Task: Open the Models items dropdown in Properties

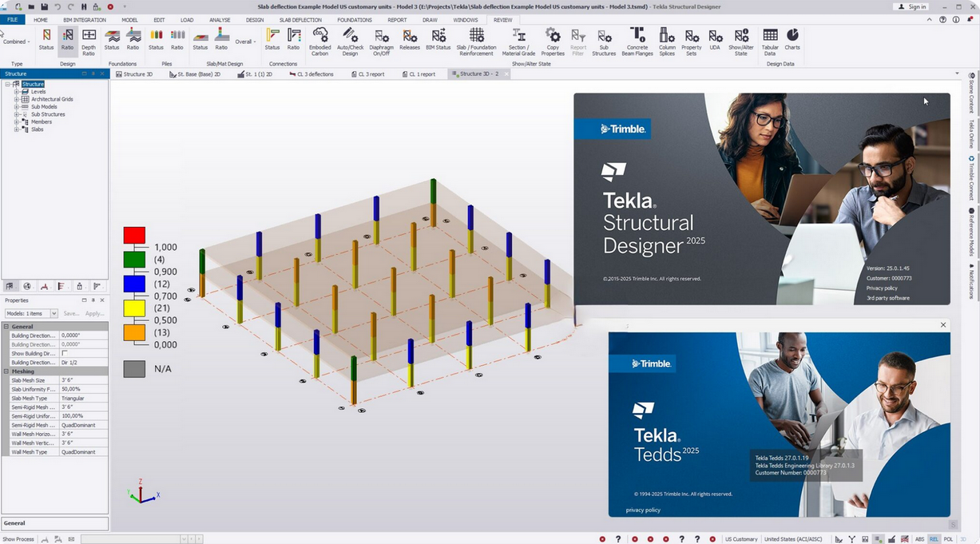Action: (54, 314)
